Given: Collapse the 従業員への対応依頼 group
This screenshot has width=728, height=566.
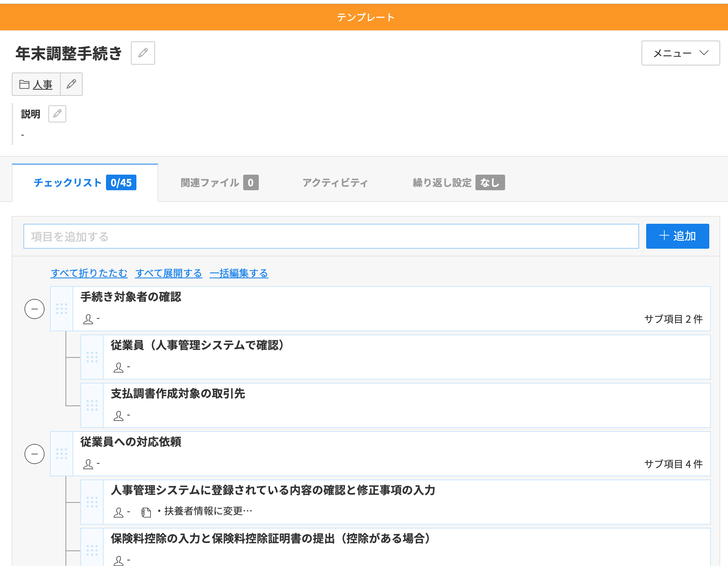Looking at the screenshot, I should click(35, 454).
